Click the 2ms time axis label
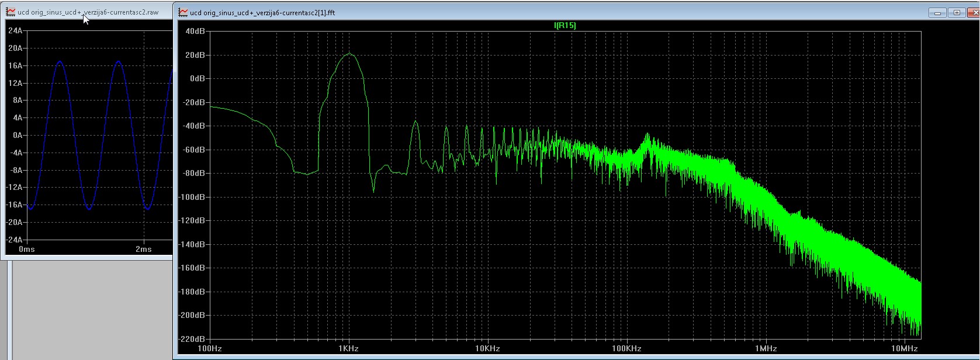This screenshot has height=360, width=980. (x=144, y=249)
